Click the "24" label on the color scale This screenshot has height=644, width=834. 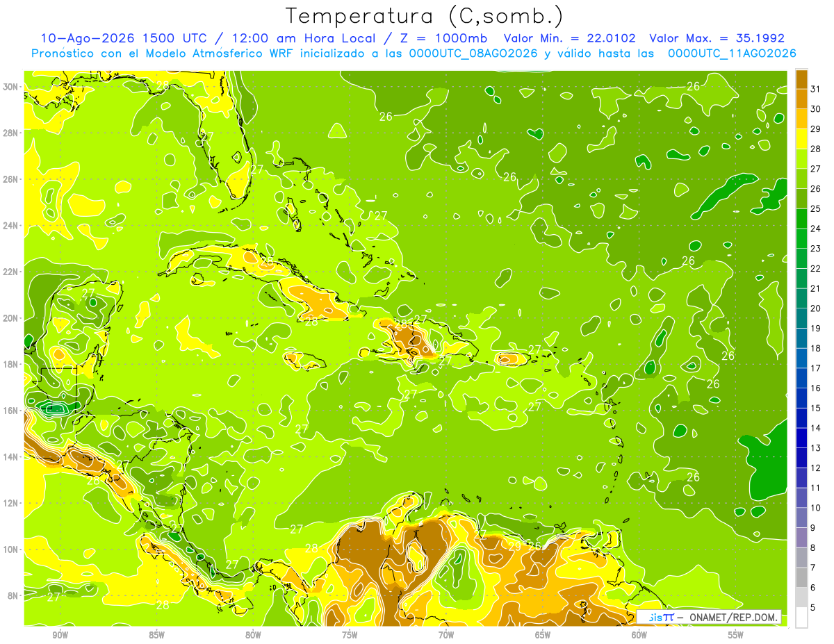click(815, 229)
